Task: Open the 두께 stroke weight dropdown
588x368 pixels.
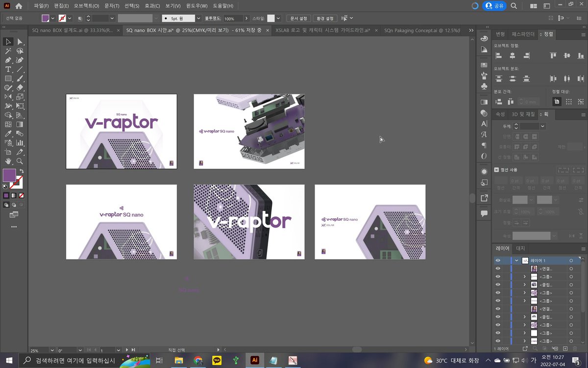Action: [x=542, y=126]
